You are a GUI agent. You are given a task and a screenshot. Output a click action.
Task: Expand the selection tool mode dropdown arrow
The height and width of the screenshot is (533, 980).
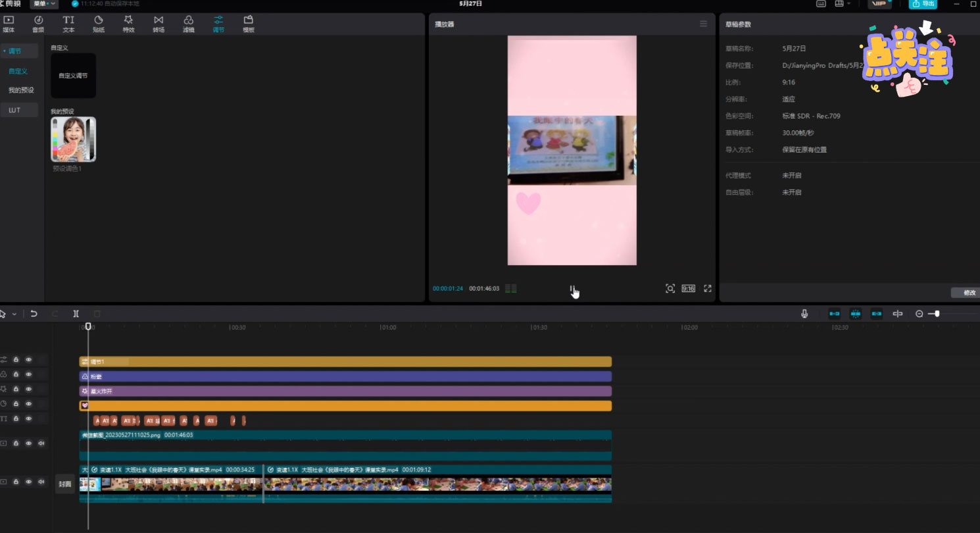(14, 315)
